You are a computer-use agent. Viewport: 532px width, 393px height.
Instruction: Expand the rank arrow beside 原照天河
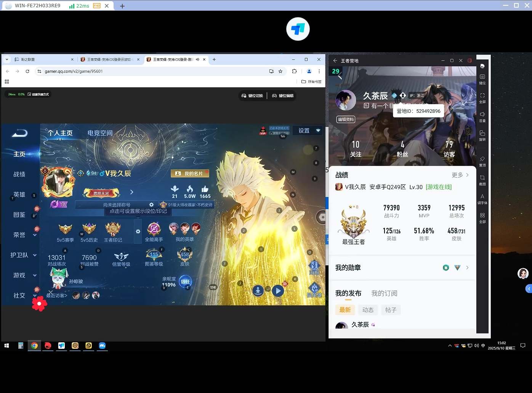(x=132, y=192)
